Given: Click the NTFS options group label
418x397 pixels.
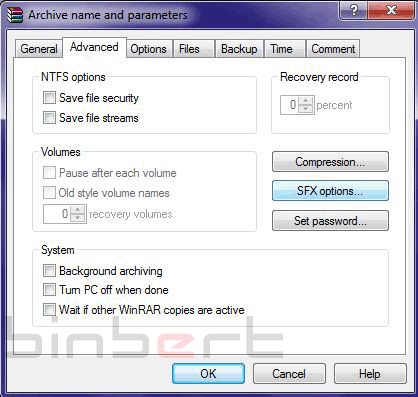Looking at the screenshot, I should [x=73, y=77].
